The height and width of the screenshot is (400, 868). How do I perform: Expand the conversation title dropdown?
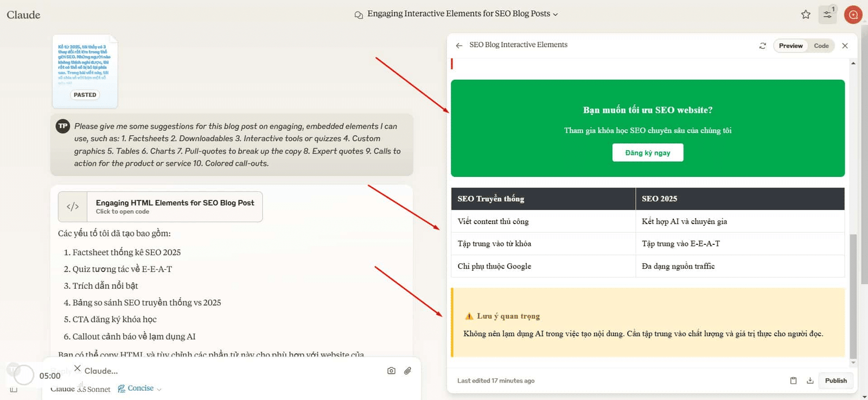[555, 15]
